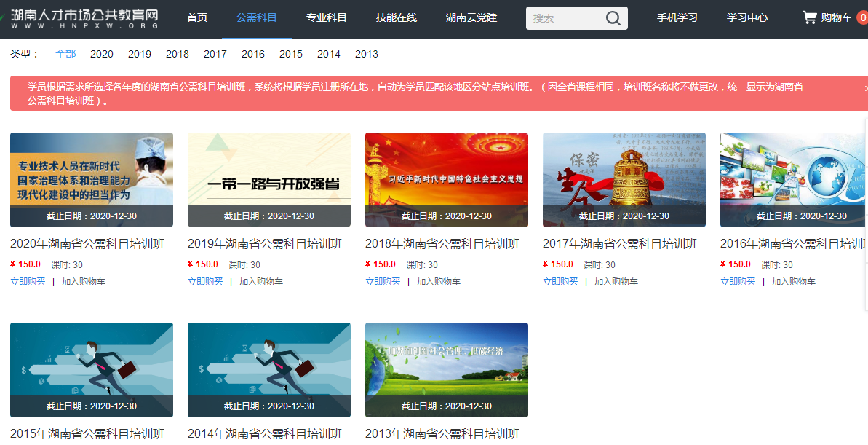Open 湖南云党建 from the top menu
The image size is (868, 445).
471,18
